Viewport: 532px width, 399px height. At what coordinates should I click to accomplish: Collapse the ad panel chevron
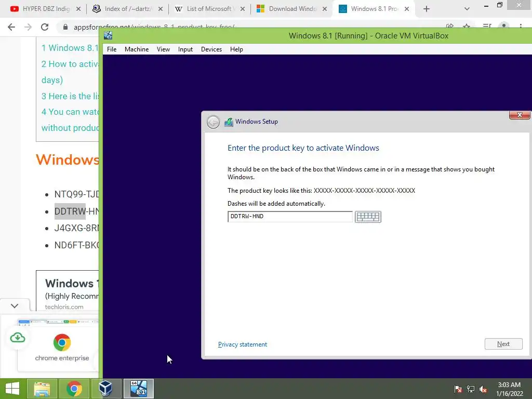(14, 305)
